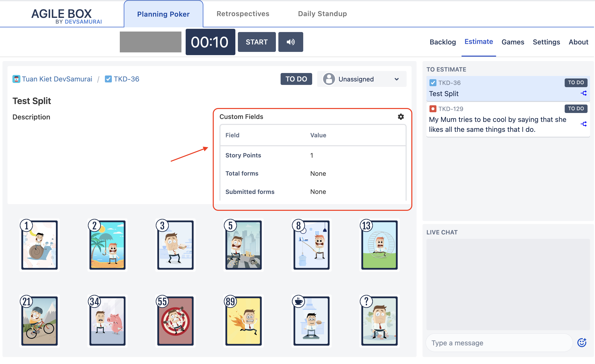Image resolution: width=595 pixels, height=364 pixels.
Task: Open the emoji picker in live chat
Action: [582, 343]
